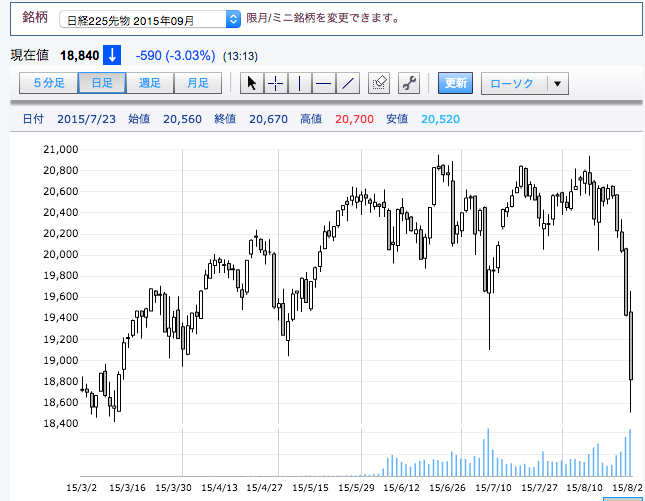Screen dimensions: 645x501
Task: Click the 15/5/29 date label
Action: coord(356,488)
